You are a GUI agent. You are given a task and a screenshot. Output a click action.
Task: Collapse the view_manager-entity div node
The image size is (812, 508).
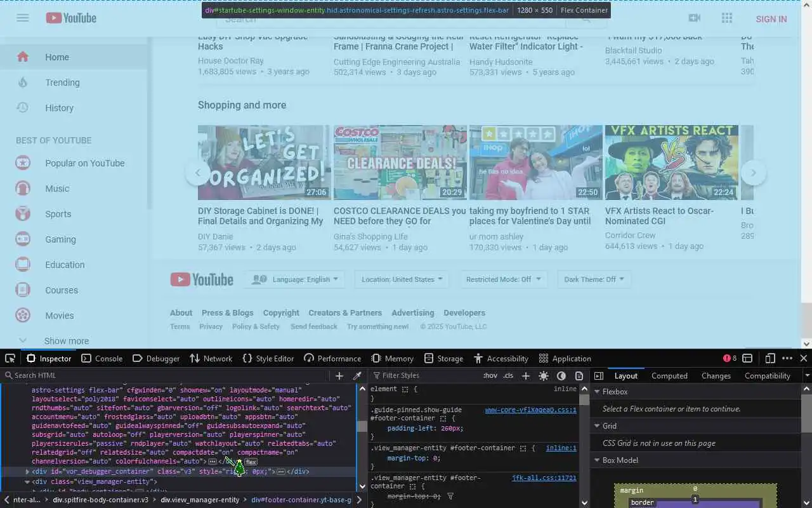pos(27,482)
